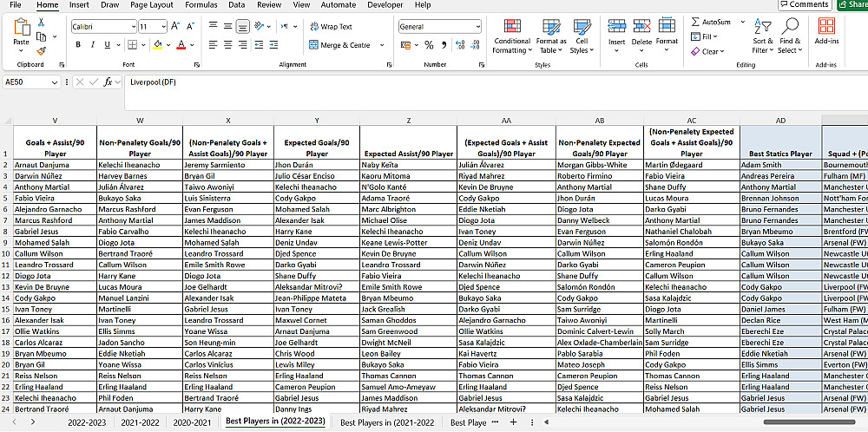Click into the formula bar text

click(153, 82)
